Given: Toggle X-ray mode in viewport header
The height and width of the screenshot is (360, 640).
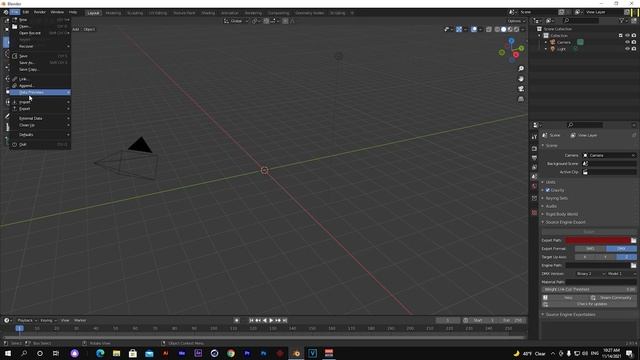Looking at the screenshot, I should [x=489, y=29].
